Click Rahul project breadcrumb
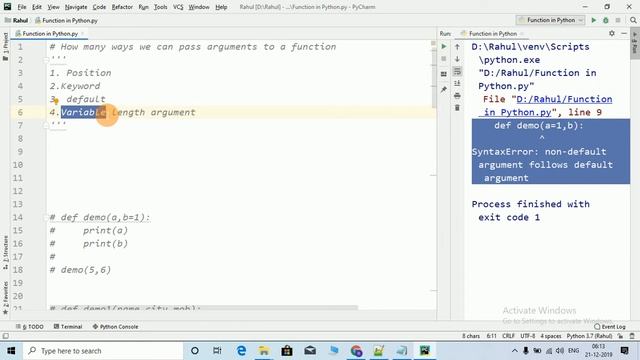 click(x=16, y=20)
